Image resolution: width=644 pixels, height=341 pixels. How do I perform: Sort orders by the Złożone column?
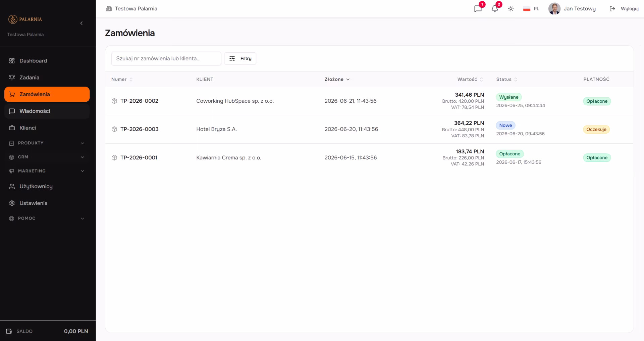click(337, 80)
